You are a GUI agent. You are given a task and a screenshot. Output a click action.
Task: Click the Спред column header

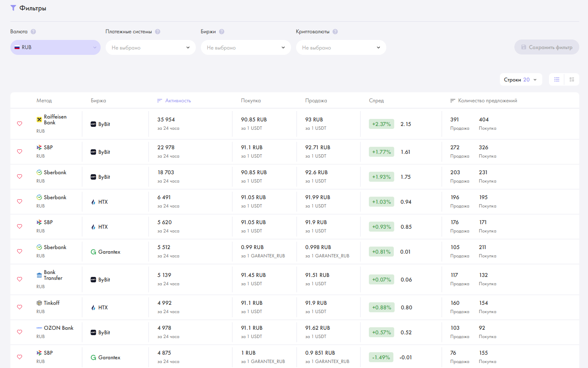coord(376,101)
